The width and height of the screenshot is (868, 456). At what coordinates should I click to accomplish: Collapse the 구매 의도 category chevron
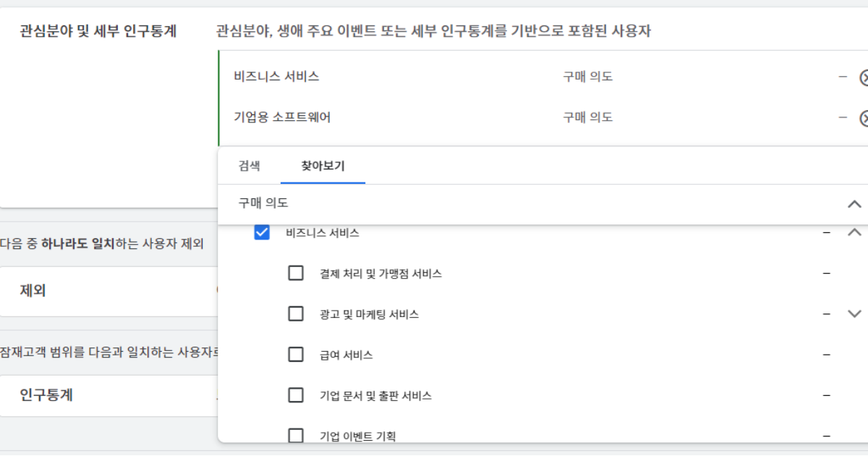point(854,204)
